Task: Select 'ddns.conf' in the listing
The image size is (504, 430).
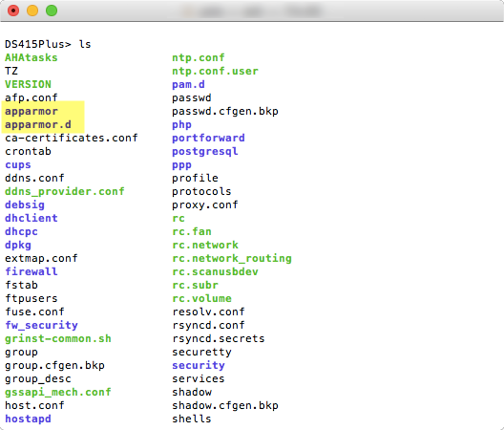Action: click(34, 178)
